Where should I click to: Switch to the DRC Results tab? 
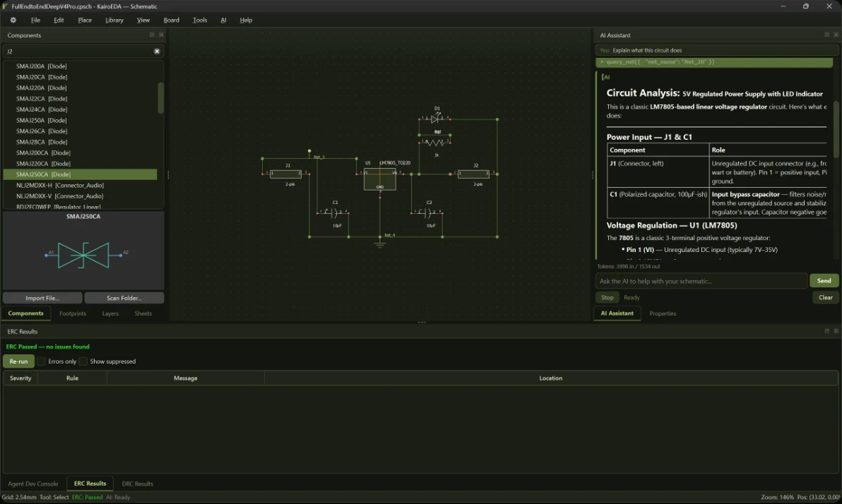[138, 484]
